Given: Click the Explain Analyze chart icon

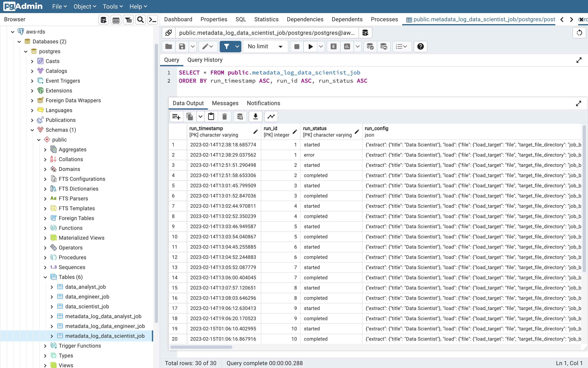Looking at the screenshot, I should (347, 46).
